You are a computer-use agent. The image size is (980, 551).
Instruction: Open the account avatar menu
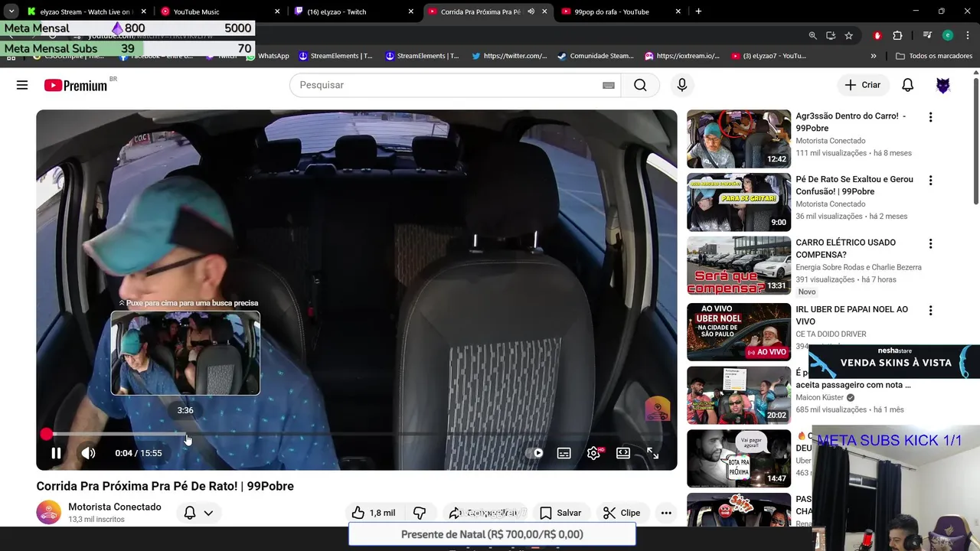coord(943,85)
